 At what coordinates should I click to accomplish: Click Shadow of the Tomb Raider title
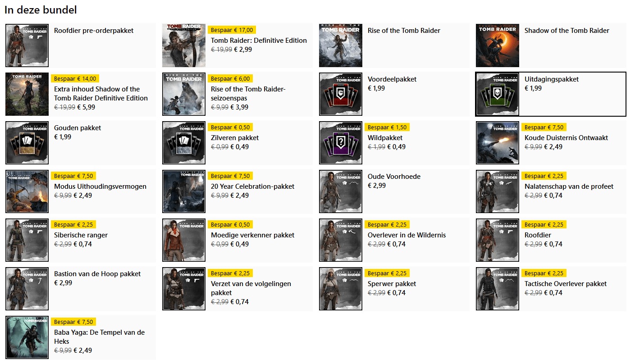tap(566, 31)
